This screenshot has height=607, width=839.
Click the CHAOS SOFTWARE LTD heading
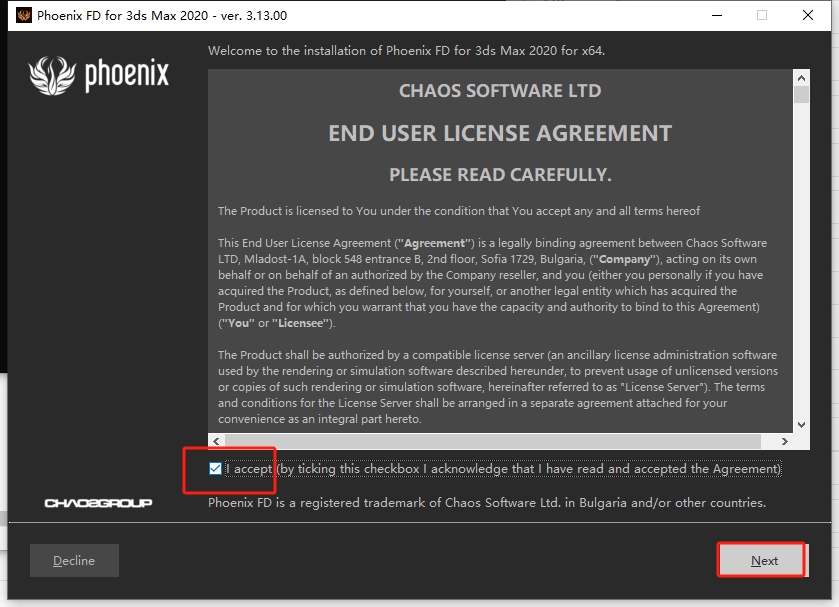500,90
